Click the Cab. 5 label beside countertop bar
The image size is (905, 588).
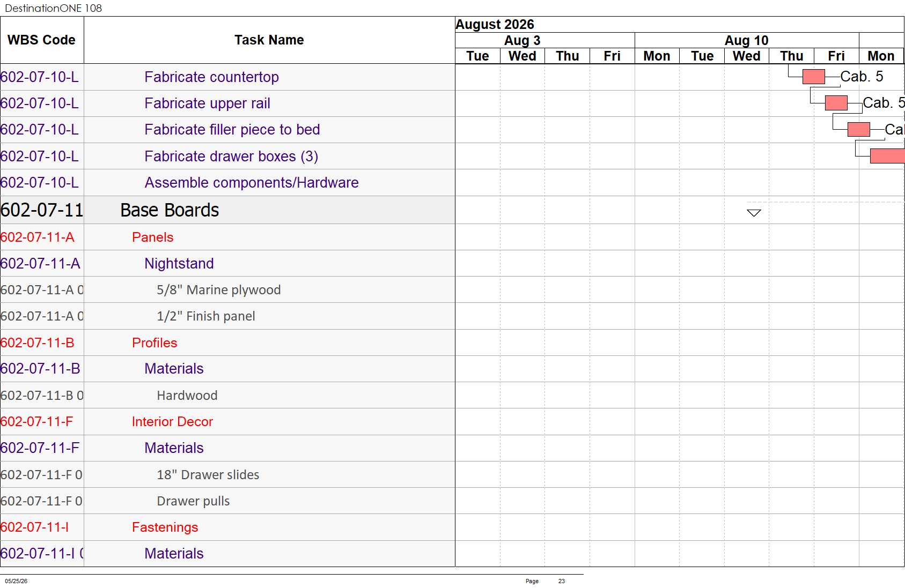point(862,77)
